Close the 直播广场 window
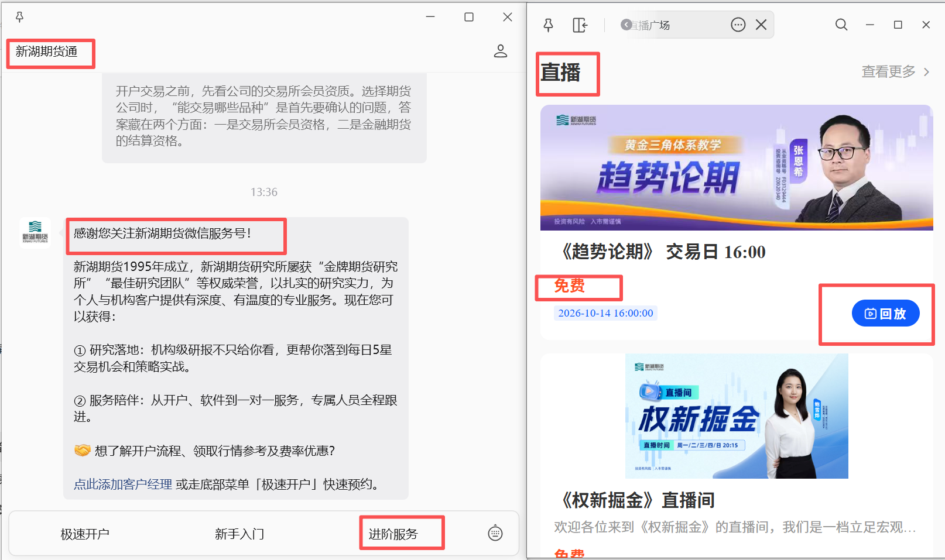 click(x=926, y=25)
